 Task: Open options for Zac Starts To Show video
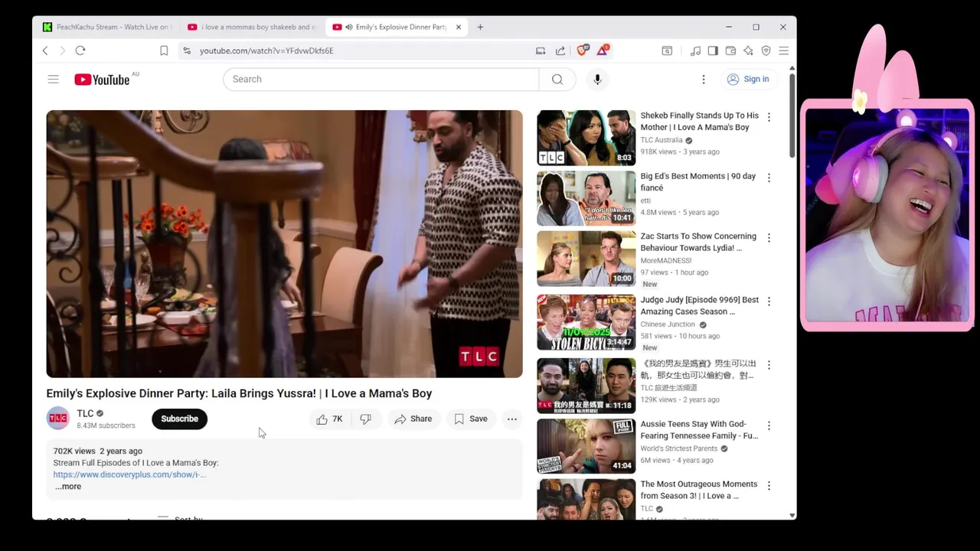click(769, 238)
